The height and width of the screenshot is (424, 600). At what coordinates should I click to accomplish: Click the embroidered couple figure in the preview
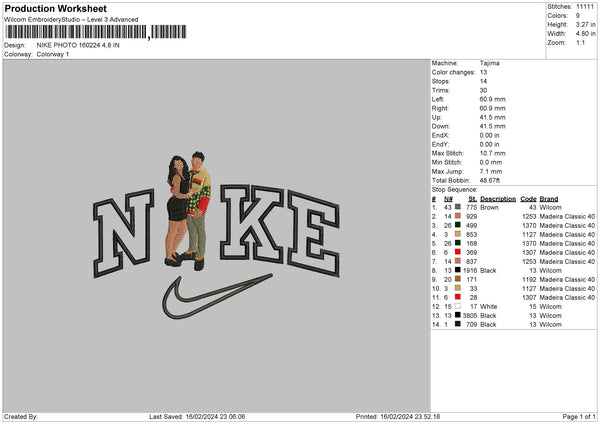[x=189, y=211]
